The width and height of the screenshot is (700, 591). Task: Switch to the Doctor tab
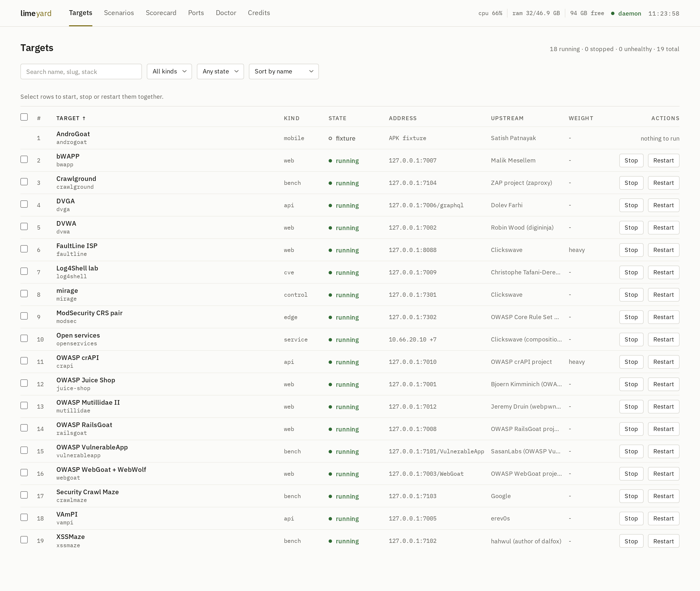(226, 13)
